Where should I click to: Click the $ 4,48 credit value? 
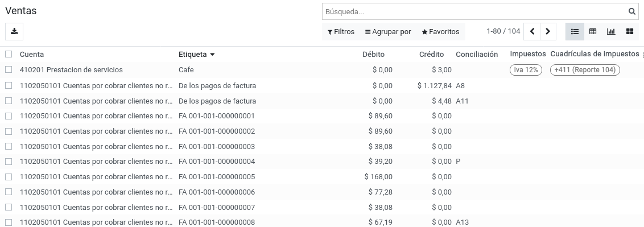[441, 101]
